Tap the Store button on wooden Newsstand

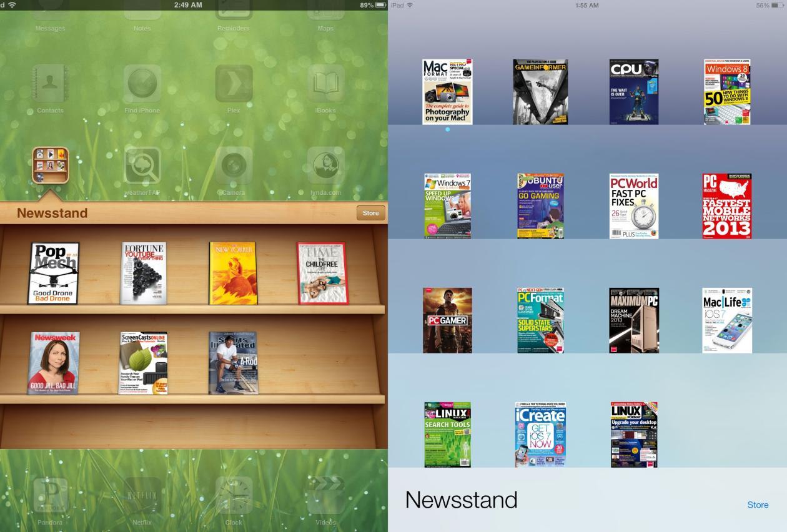coord(370,213)
